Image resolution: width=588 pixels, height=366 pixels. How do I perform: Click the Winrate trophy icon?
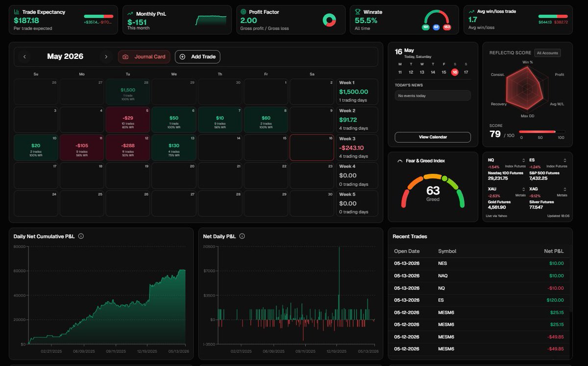[x=357, y=12]
